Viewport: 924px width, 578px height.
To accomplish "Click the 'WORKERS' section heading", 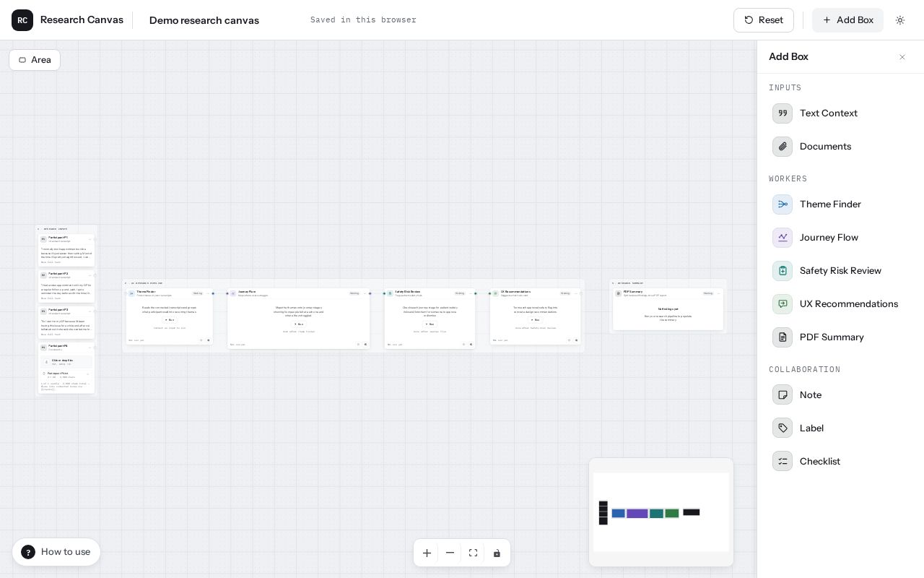I will click(788, 179).
